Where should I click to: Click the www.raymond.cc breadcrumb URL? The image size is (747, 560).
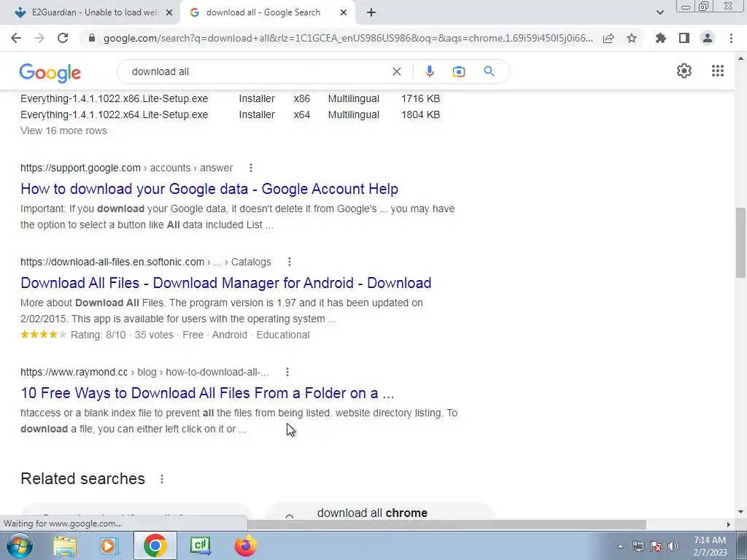[x=144, y=372]
